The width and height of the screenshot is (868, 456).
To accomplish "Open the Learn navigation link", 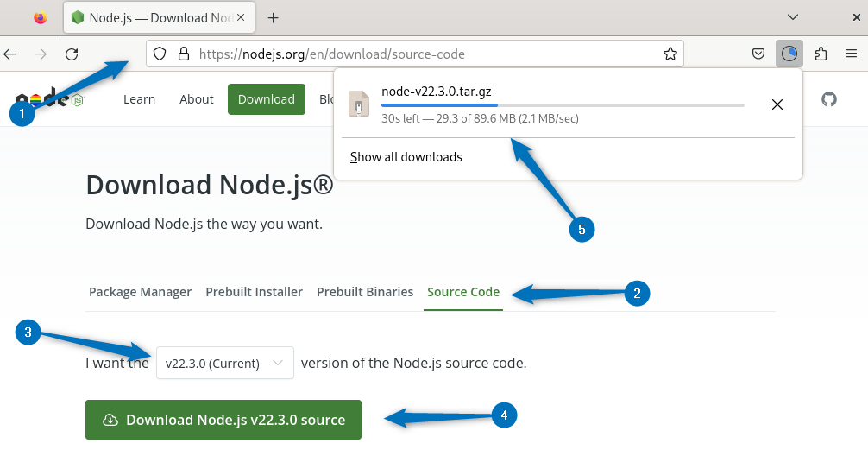I will click(x=139, y=99).
